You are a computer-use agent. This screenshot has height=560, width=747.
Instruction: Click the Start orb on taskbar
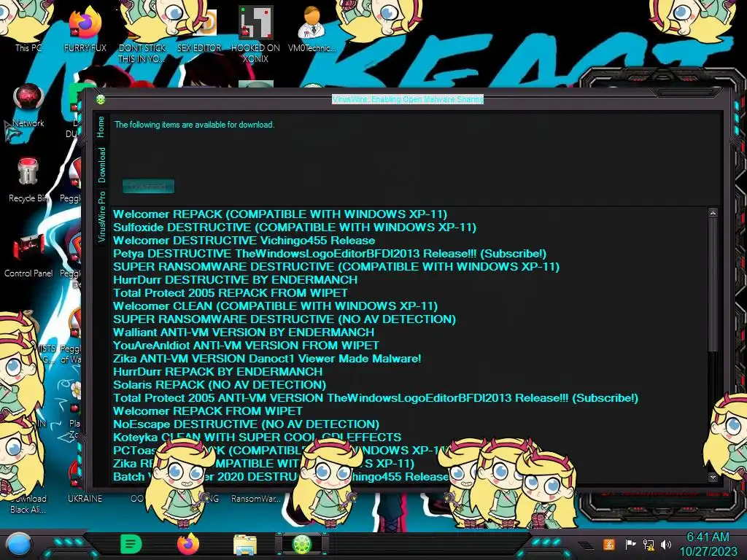coord(20,544)
